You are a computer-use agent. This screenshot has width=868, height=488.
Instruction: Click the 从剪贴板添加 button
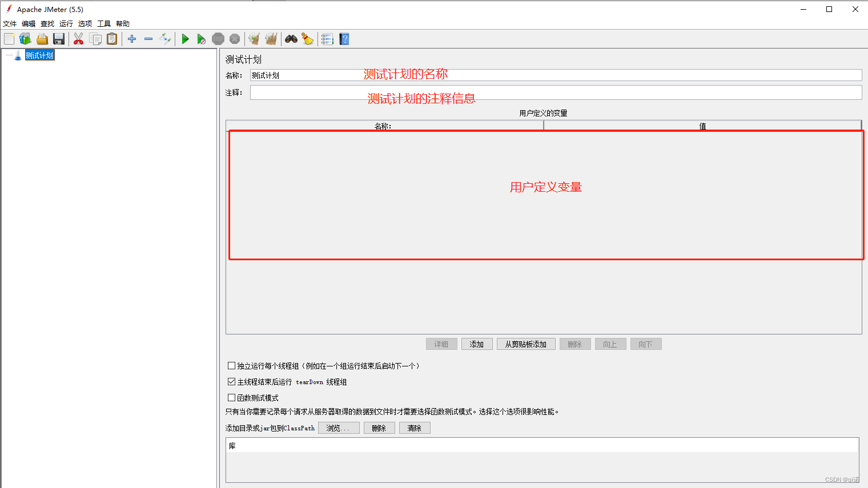(x=526, y=344)
